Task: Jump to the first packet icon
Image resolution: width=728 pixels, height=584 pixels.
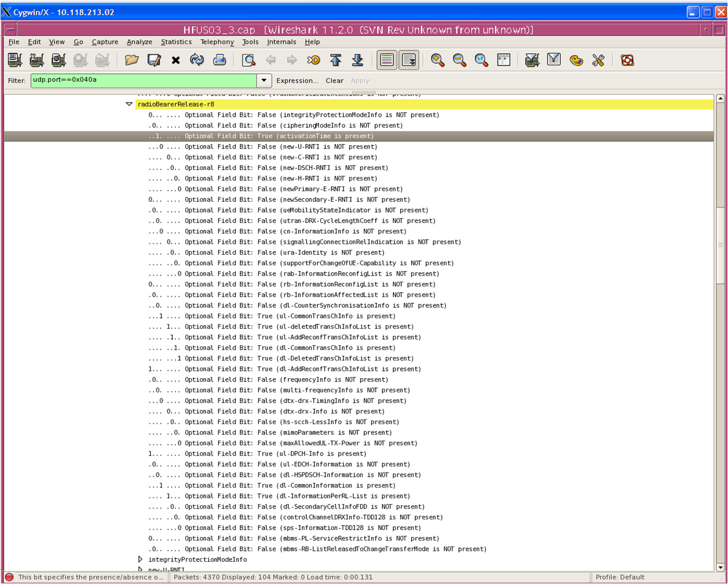Action: pyautogui.click(x=335, y=60)
